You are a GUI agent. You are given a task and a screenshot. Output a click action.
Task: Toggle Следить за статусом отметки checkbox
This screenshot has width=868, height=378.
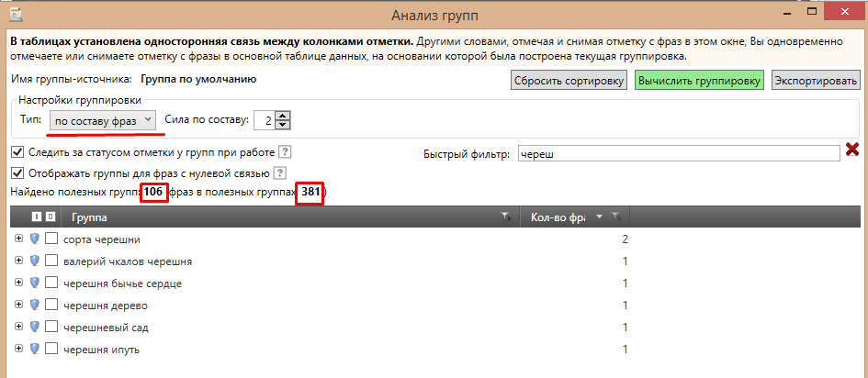coord(18,152)
